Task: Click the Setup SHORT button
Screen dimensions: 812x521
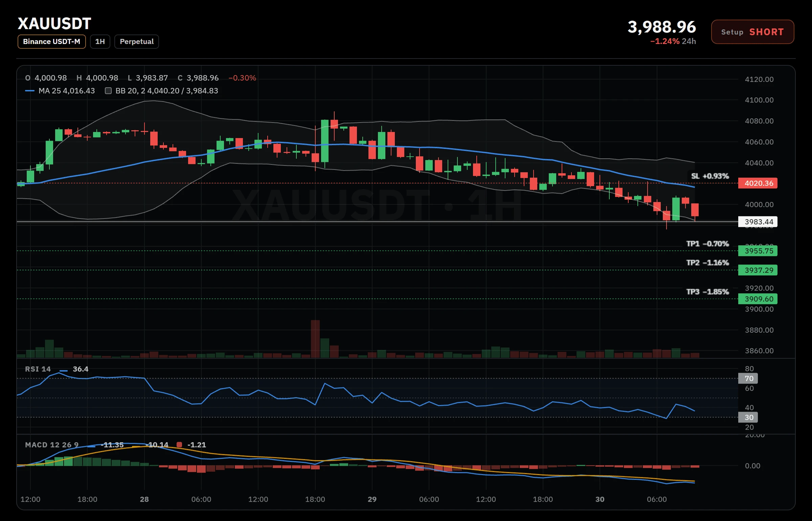Action: point(752,32)
